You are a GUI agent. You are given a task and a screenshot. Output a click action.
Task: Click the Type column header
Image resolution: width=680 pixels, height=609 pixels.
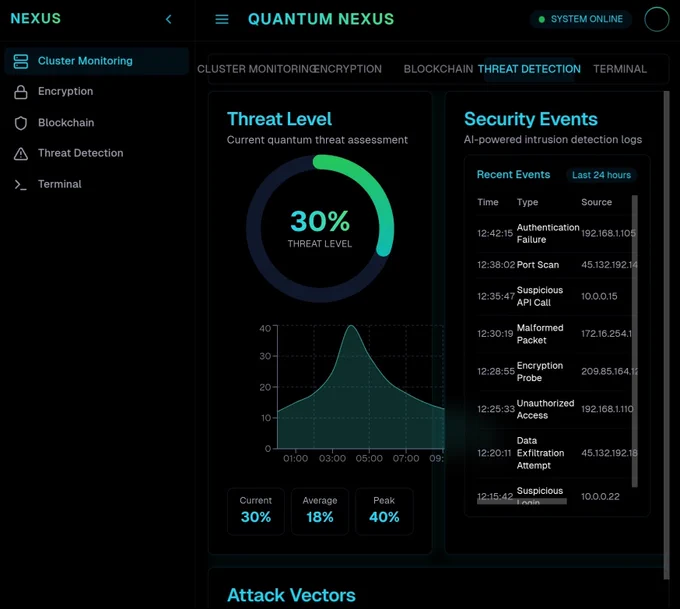pos(527,203)
